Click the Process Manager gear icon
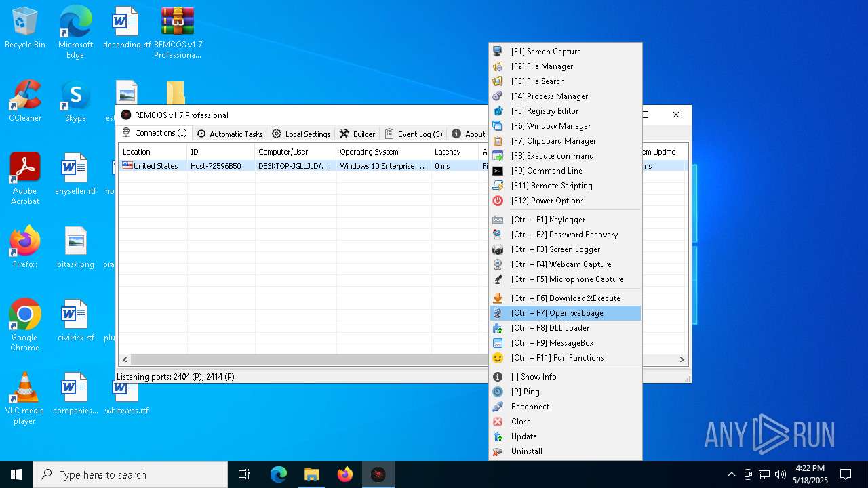The width and height of the screenshot is (868, 488). tap(498, 96)
